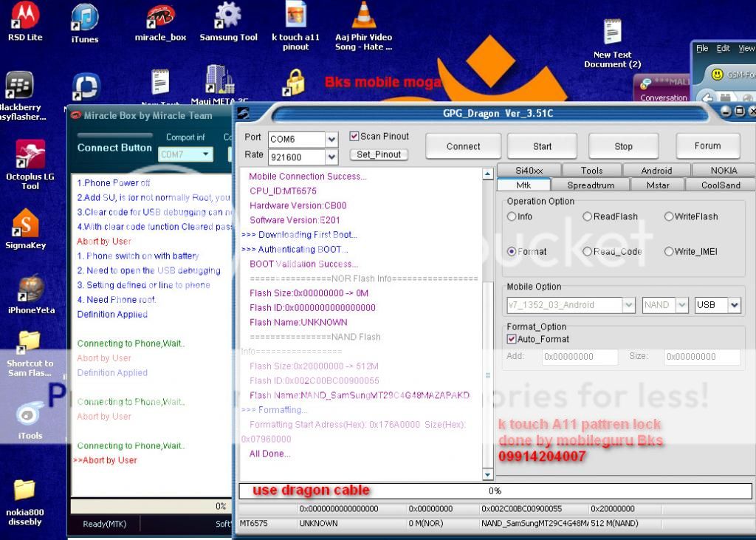Switch to the Si40xx tab
This screenshot has height=540, width=756.
(529, 171)
